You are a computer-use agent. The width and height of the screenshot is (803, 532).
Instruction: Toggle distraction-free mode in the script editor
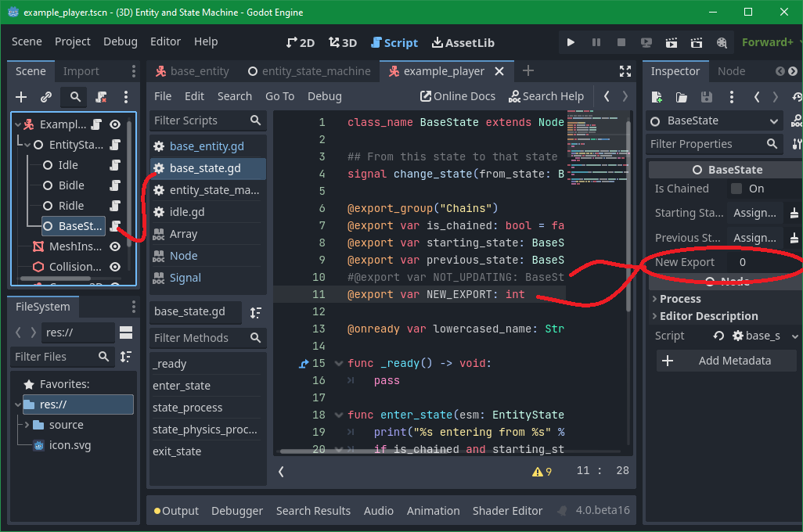625,70
